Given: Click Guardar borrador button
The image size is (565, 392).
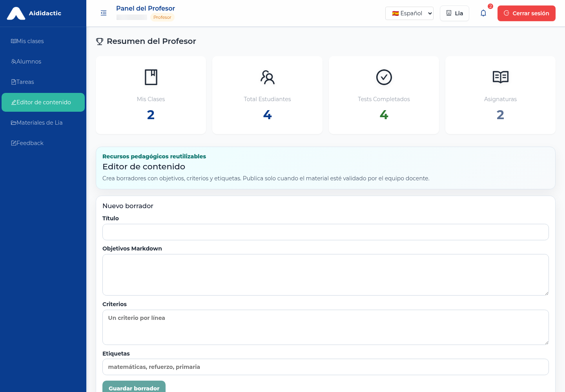Looking at the screenshot, I should point(134,387).
